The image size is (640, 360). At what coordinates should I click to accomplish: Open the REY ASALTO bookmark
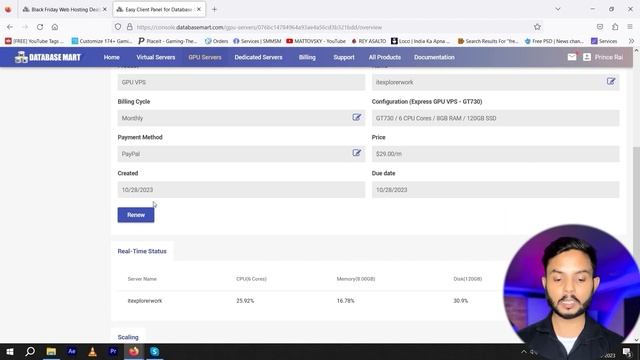pos(369,41)
